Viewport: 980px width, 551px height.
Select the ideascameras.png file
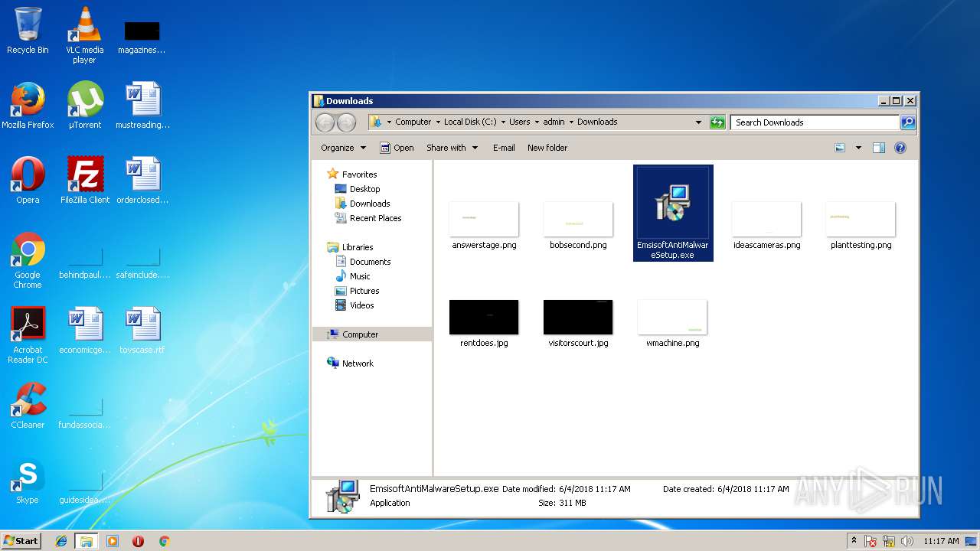766,224
